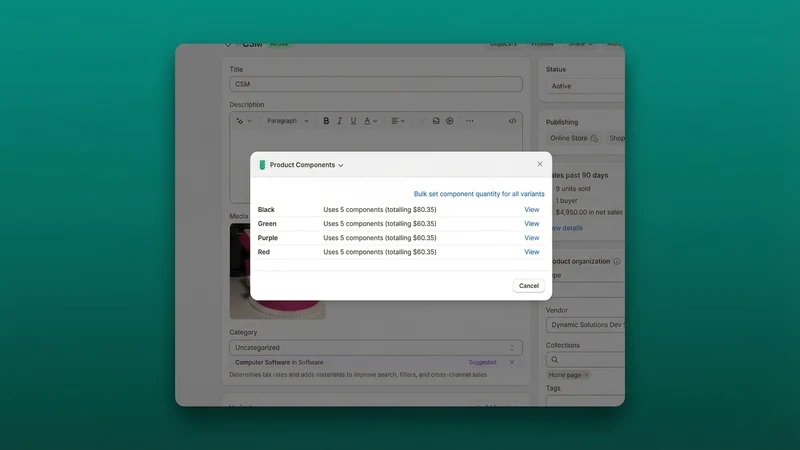Click the Vendor input field

click(585, 325)
